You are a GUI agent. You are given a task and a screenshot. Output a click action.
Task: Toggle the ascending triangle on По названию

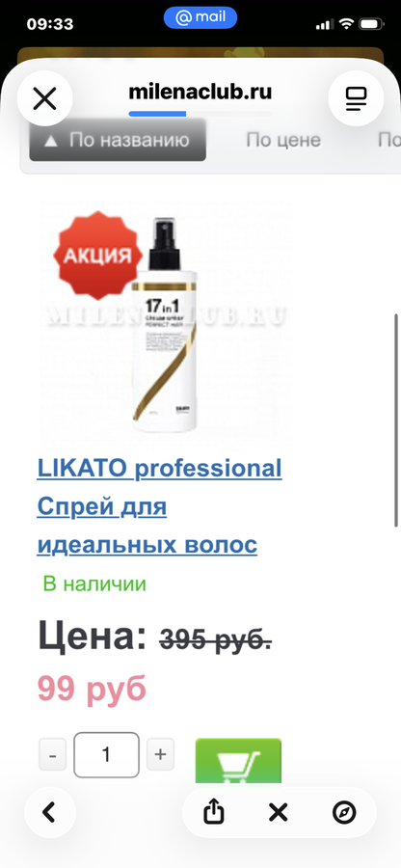(x=51, y=141)
